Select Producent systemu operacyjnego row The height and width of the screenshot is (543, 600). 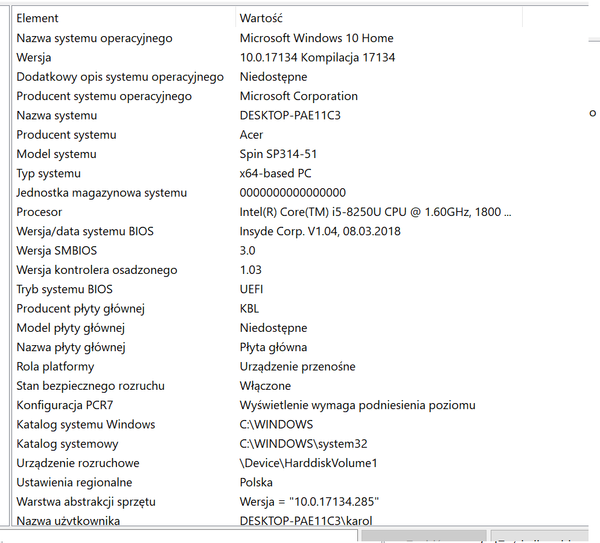(104, 96)
